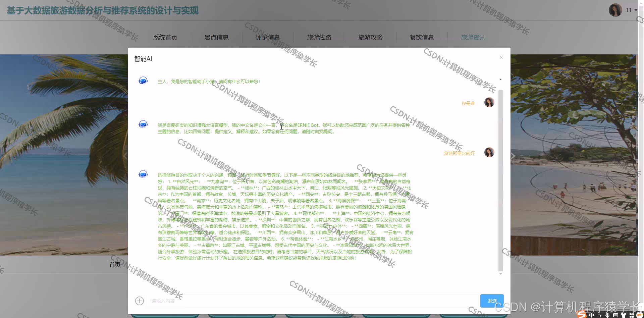Click the chat scrollbar down arrow
Viewport: 644px width, 318px height.
click(x=500, y=274)
